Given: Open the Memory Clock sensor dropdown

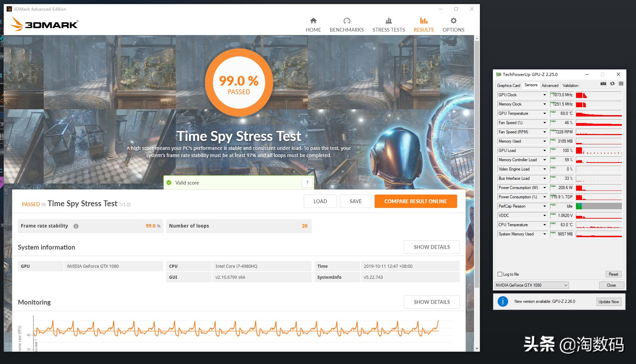Looking at the screenshot, I should [545, 104].
